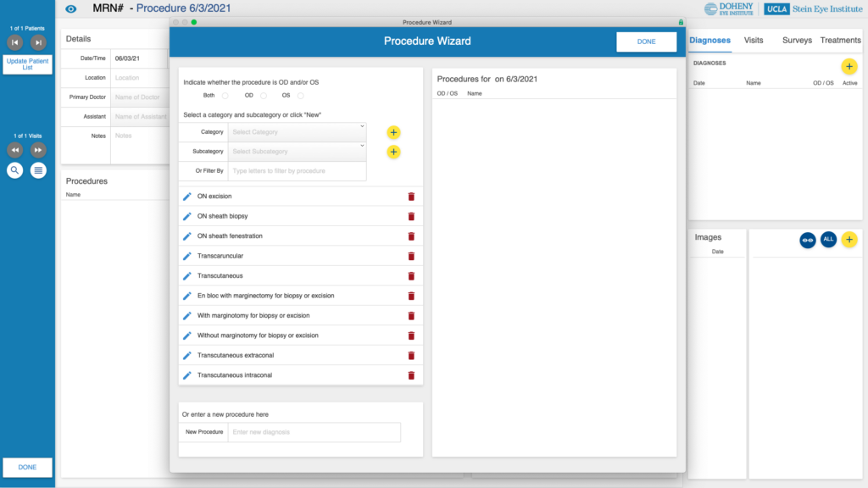Screen dimensions: 868x488
Task: Add a new category with plus icon
Action: 393,132
